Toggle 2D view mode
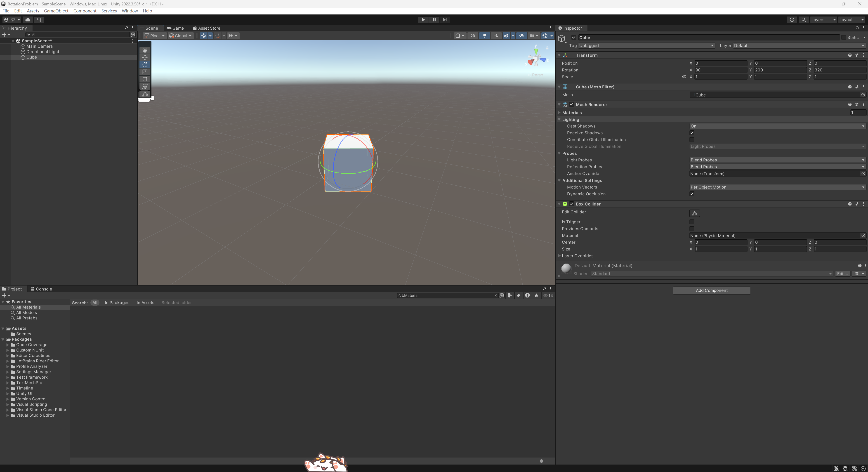The height and width of the screenshot is (472, 868). pos(473,36)
